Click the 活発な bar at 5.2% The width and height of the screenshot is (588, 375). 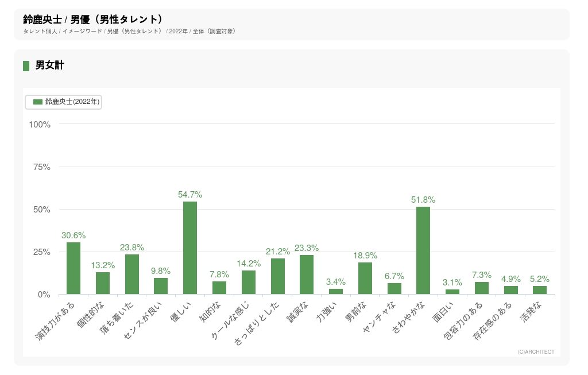point(540,290)
